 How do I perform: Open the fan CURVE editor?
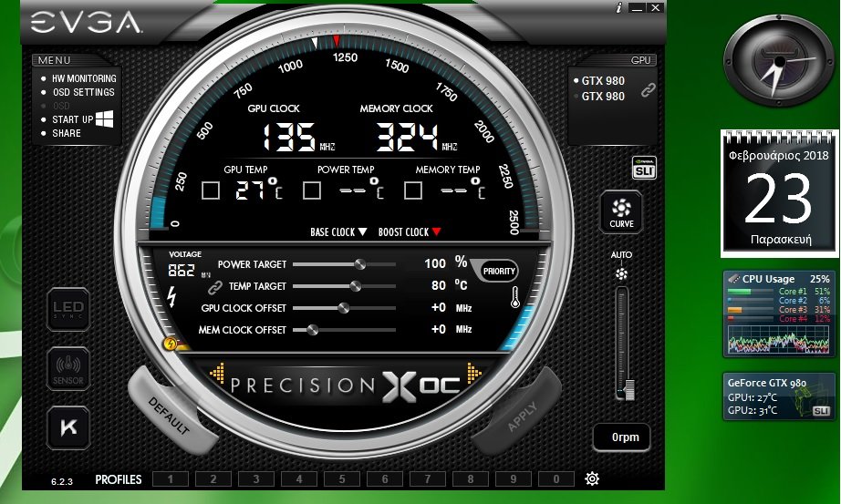[621, 211]
